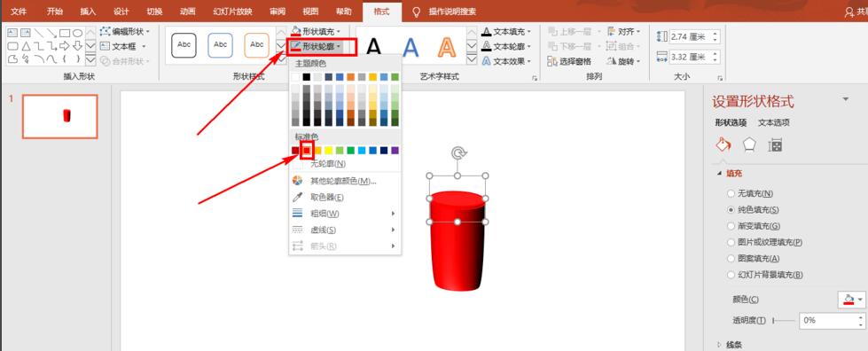The height and width of the screenshot is (351, 868).
Task: Open the 文本效果 text effects dropdown
Action: coord(506,61)
